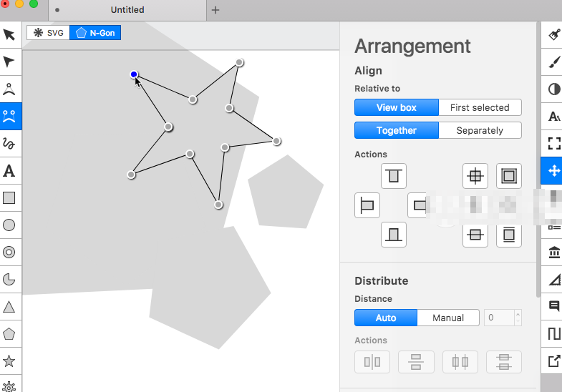Screen dimensions: 562x392
Task: Click the third Distribute action button
Action: tap(460, 362)
